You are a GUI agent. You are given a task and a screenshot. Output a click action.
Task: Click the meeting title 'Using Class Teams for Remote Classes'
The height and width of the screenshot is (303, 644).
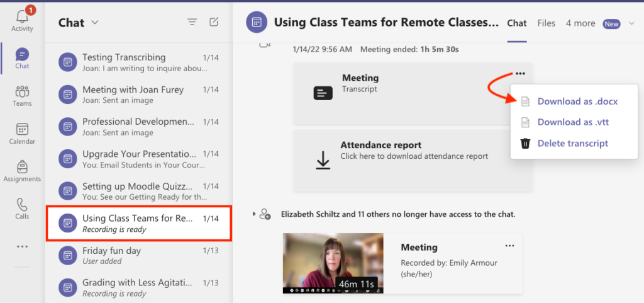(x=386, y=22)
